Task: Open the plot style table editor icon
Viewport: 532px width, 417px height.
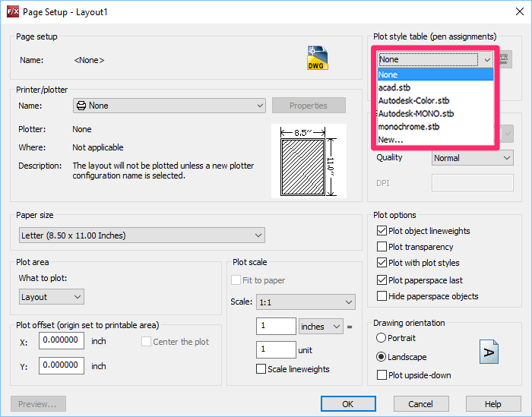Action: coord(504,59)
